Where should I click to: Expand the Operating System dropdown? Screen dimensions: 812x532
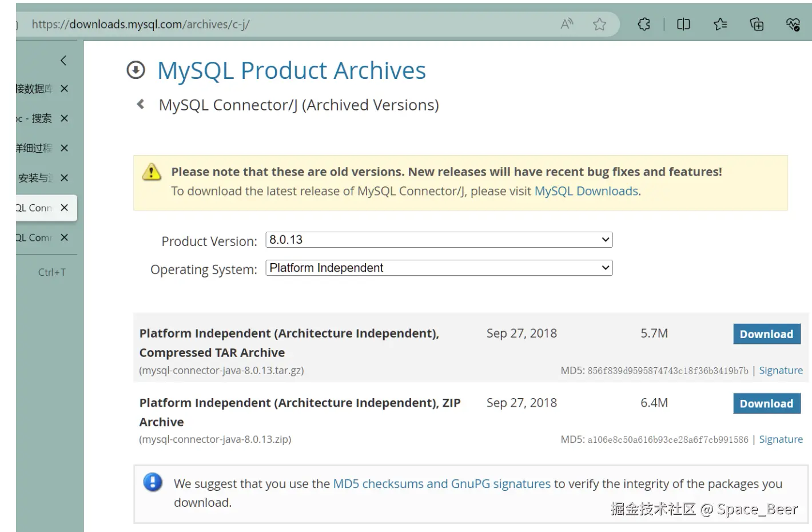(x=439, y=268)
